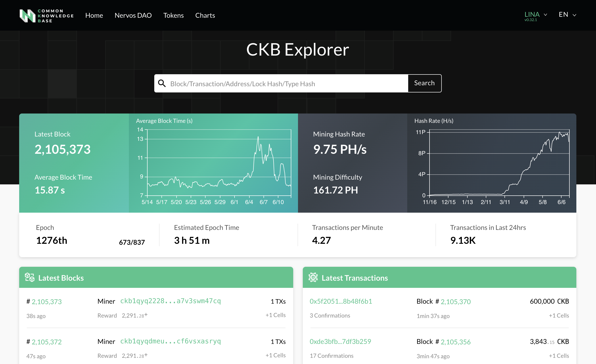Expand the EN language dropdown
Image resolution: width=596 pixels, height=364 pixels.
point(567,15)
